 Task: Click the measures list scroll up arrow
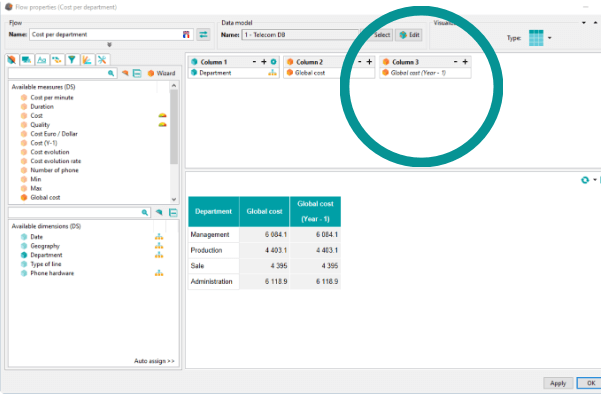(x=174, y=86)
